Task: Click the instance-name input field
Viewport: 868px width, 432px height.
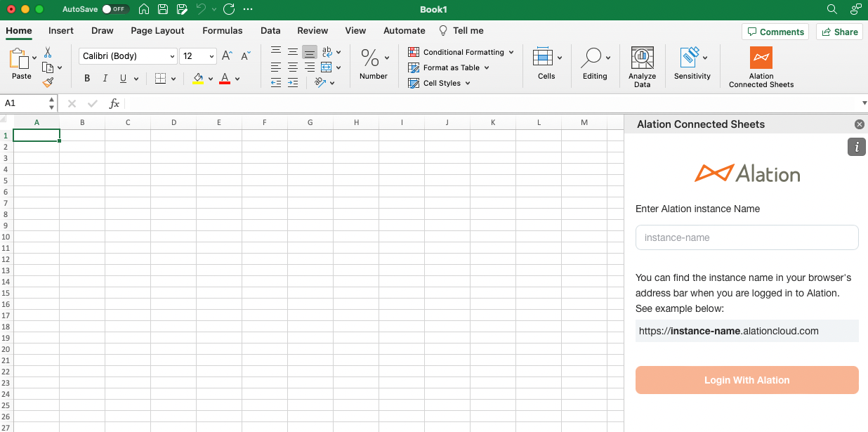Action: 747,237
